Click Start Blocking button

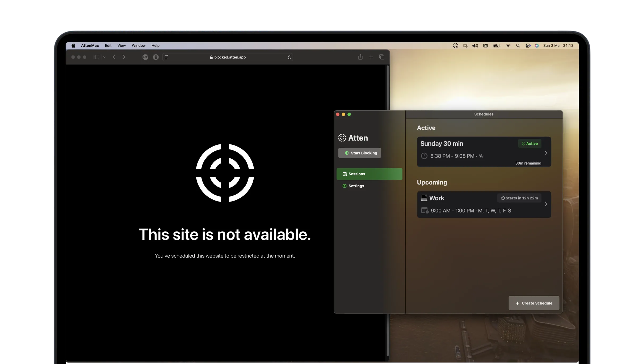click(360, 153)
